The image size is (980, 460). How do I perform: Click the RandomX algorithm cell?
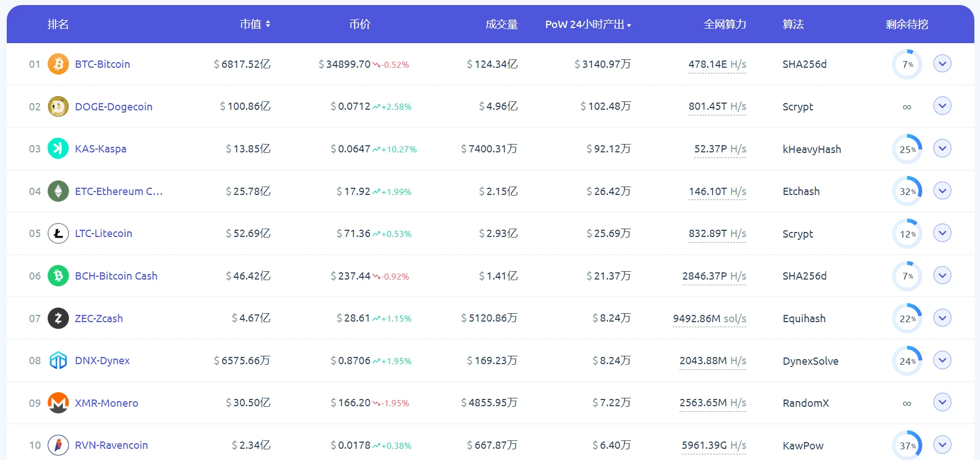[806, 403]
